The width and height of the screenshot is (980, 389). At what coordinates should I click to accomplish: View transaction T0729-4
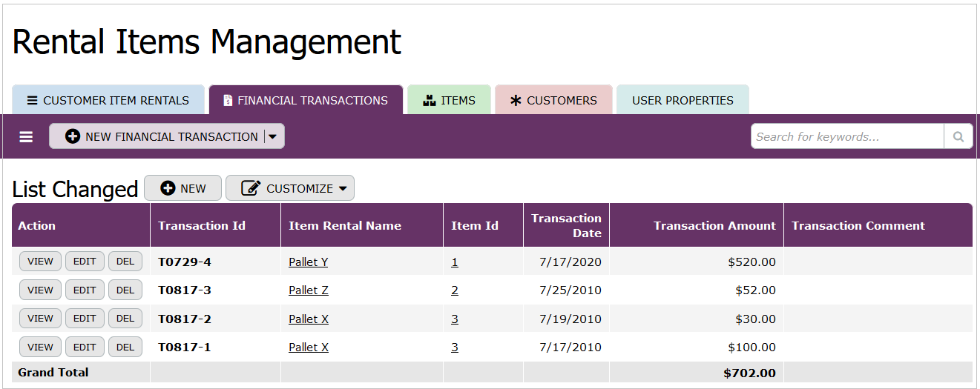click(40, 262)
